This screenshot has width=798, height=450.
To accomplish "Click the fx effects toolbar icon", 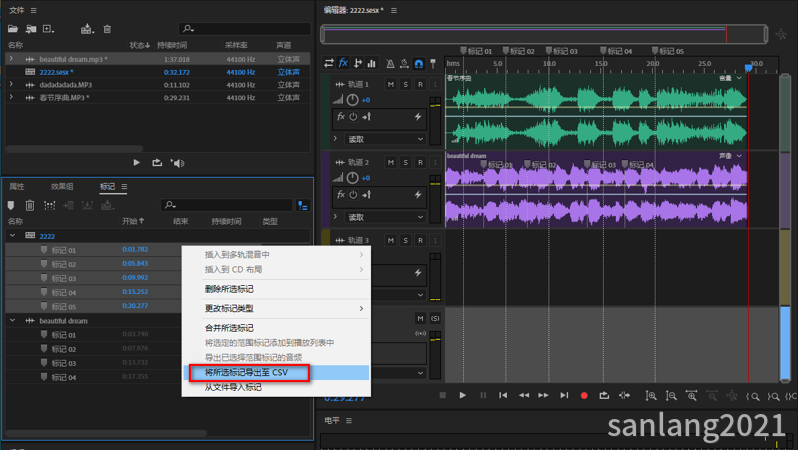I will (343, 63).
